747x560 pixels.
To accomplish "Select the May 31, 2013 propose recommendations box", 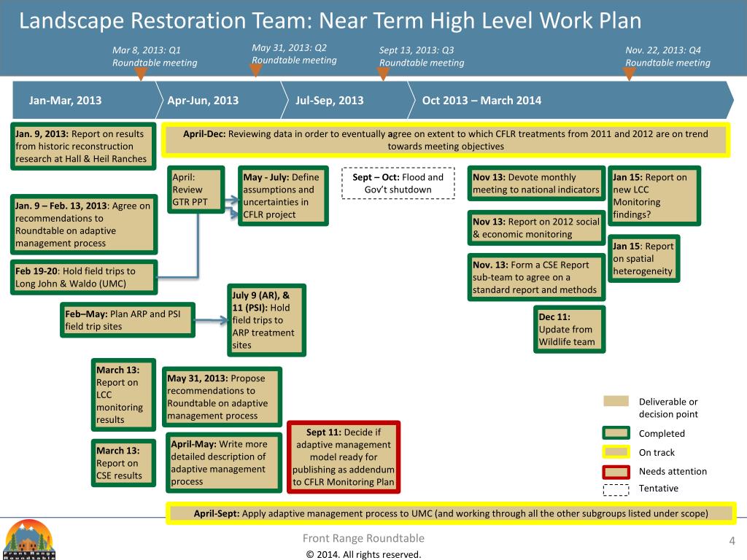I will tap(222, 397).
